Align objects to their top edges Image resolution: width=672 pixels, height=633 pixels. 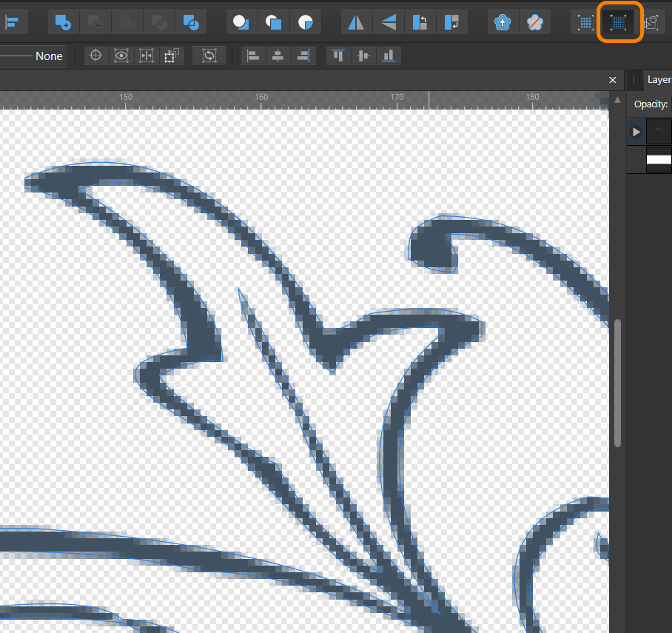point(337,56)
